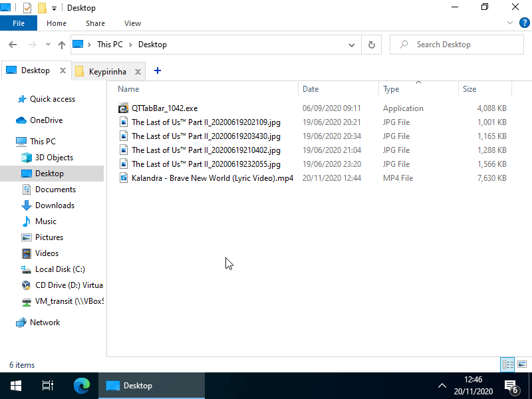The height and width of the screenshot is (399, 532).
Task: Expand the chevron between This PC and Desktop
Action: (x=130, y=45)
